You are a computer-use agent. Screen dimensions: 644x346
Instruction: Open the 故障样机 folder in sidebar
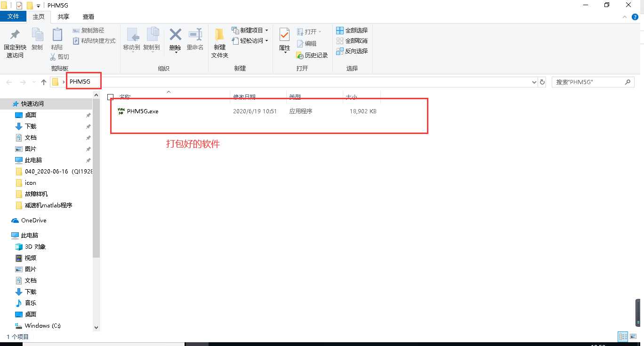36,194
